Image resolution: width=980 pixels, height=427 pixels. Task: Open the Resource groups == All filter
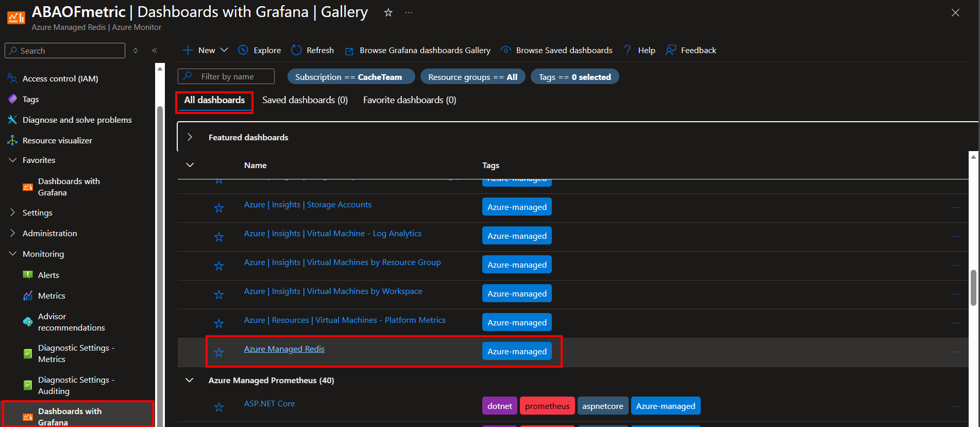click(x=473, y=77)
